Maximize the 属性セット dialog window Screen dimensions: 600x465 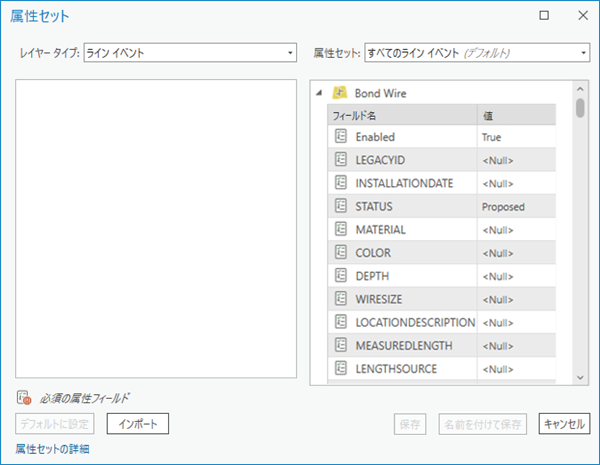pyautogui.click(x=544, y=16)
